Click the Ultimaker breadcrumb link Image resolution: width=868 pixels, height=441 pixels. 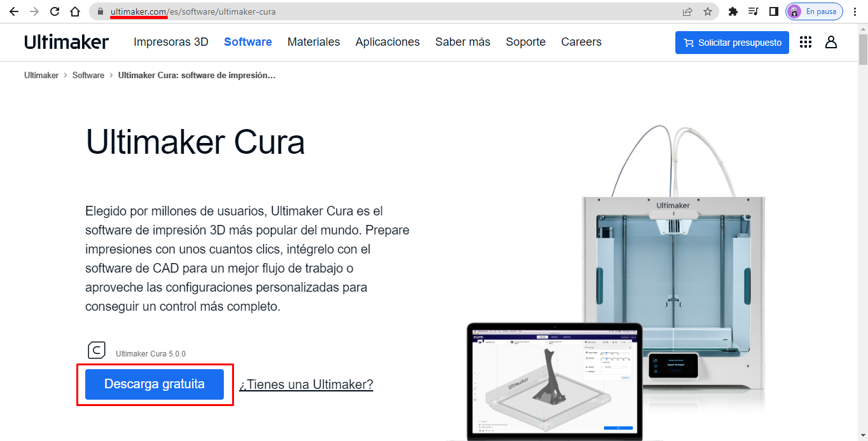(41, 75)
